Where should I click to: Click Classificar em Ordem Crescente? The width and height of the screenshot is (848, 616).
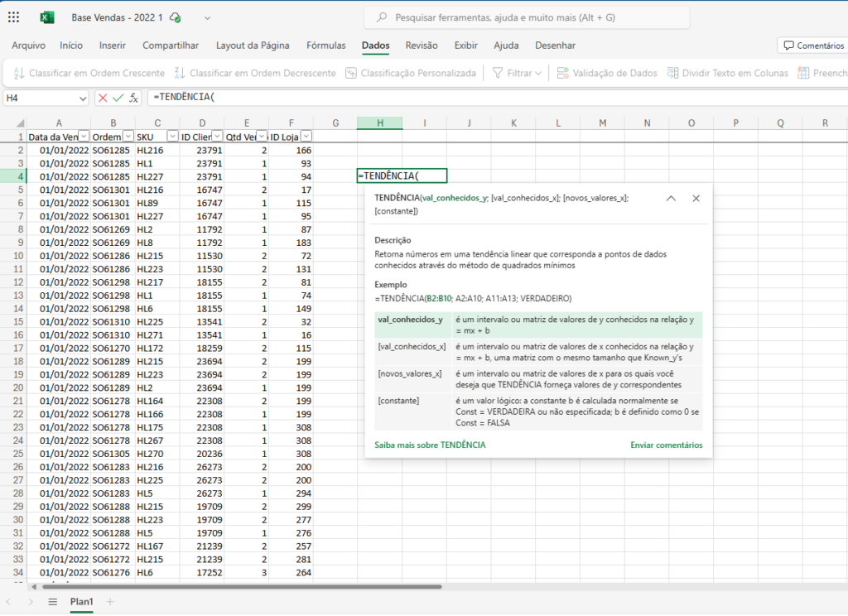[89, 73]
